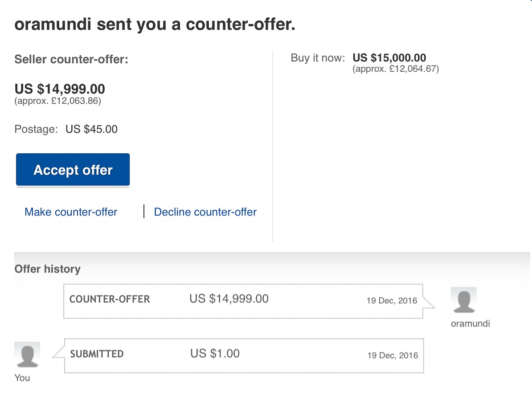The image size is (532, 408).
Task: Click the Offer history heading
Action: coord(47,269)
